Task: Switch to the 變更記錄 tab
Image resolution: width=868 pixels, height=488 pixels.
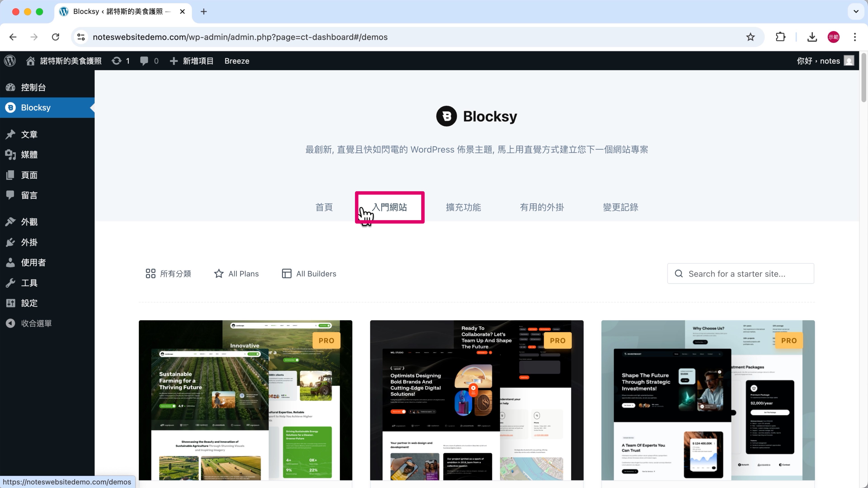Action: pos(620,207)
